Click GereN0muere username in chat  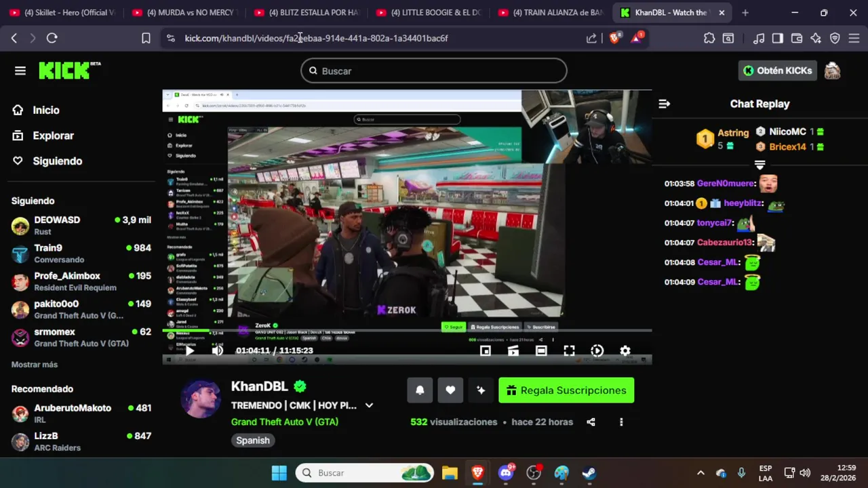[726, 184]
